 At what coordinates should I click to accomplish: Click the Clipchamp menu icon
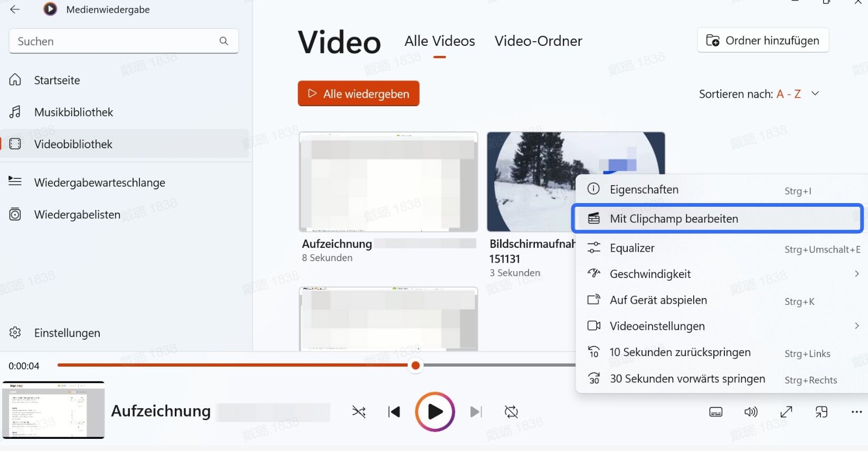[594, 218]
